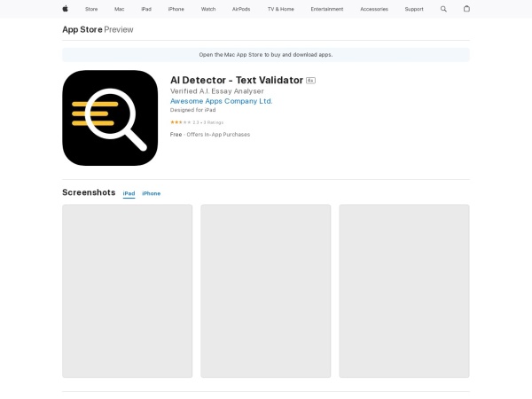This screenshot has height=399, width=532.
Task: Open the AirPods menu item
Action: point(241,9)
